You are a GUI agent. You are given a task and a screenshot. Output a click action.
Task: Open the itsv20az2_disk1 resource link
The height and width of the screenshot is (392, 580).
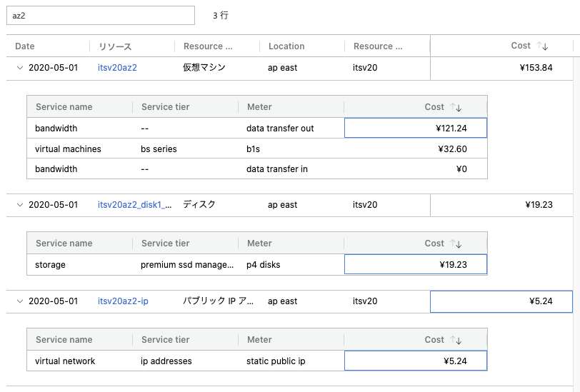pos(135,204)
